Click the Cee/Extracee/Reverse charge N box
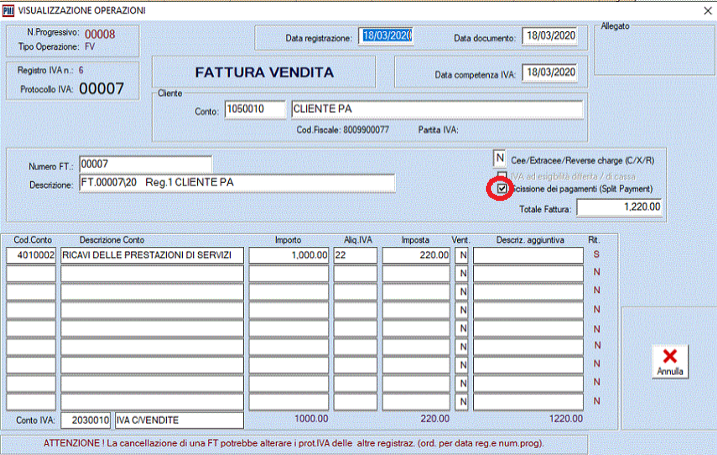Viewport: 717px width, 455px height. (x=499, y=158)
